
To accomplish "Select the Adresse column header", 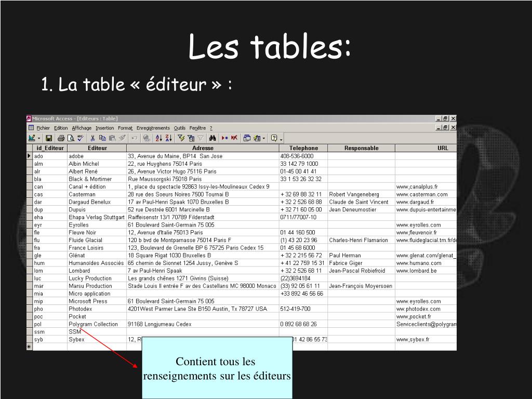I will pos(203,148).
